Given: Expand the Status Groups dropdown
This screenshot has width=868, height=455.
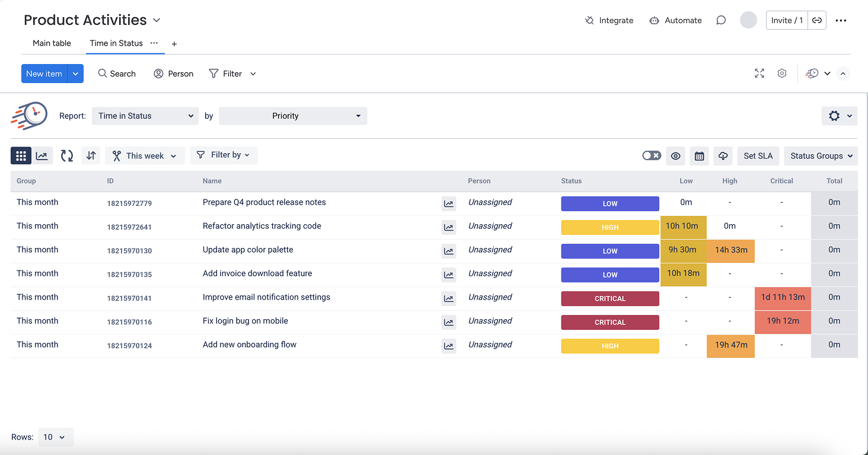Looking at the screenshot, I should pos(821,156).
